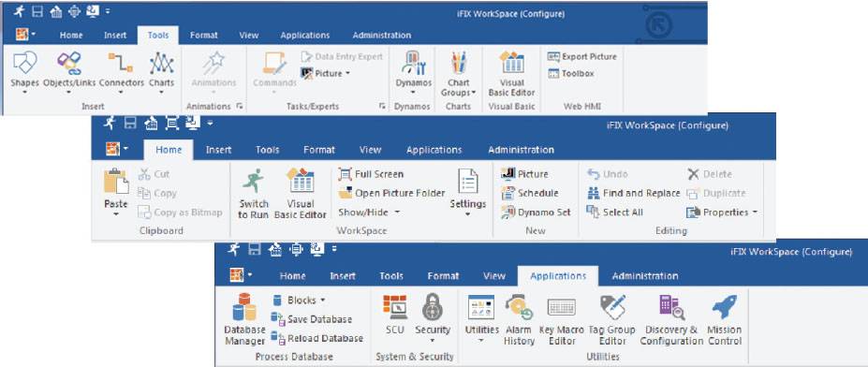Image resolution: width=868 pixels, height=367 pixels.
Task: Switch to View tab in Applications ribbon window
Action: pos(494,275)
